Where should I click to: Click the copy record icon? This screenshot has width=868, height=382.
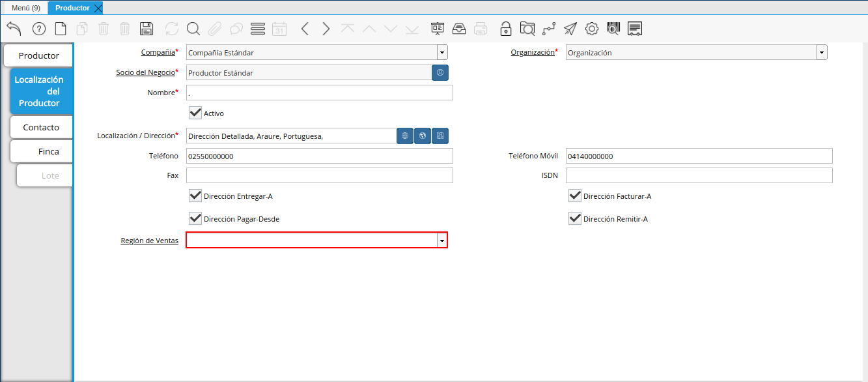[82, 29]
